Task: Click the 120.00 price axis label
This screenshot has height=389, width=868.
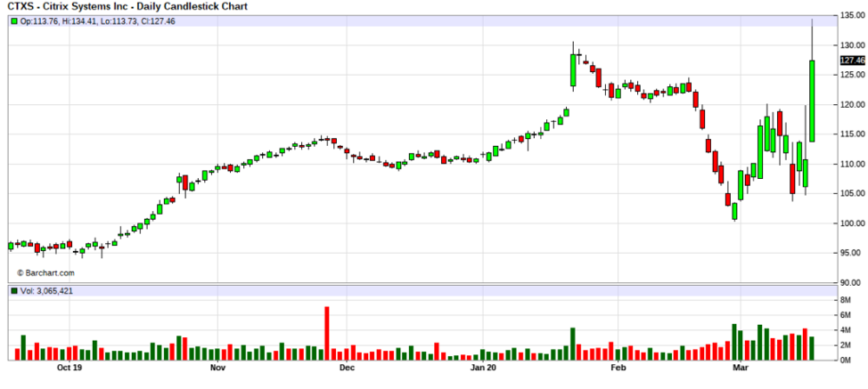Action: [x=852, y=104]
